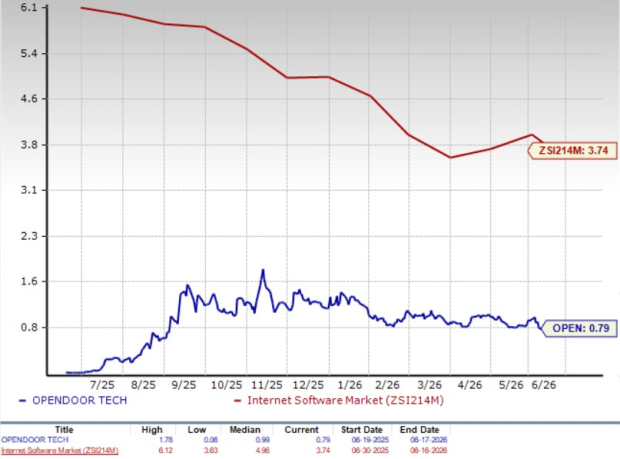The height and width of the screenshot is (459, 620).
Task: Click the 5.4 y-axis label
Action: point(28,53)
